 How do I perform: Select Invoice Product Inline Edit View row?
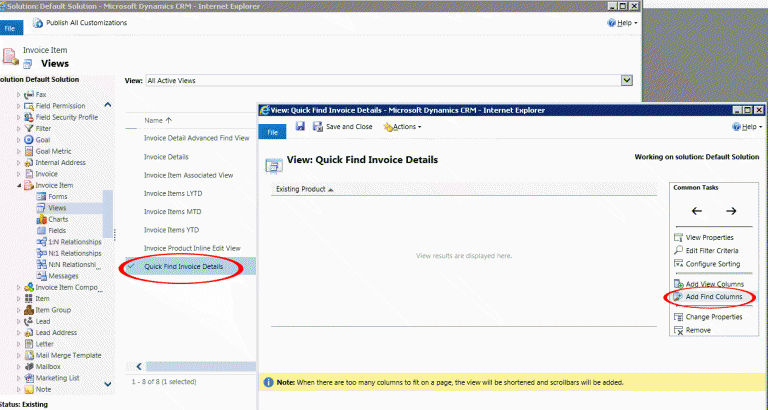[192, 248]
